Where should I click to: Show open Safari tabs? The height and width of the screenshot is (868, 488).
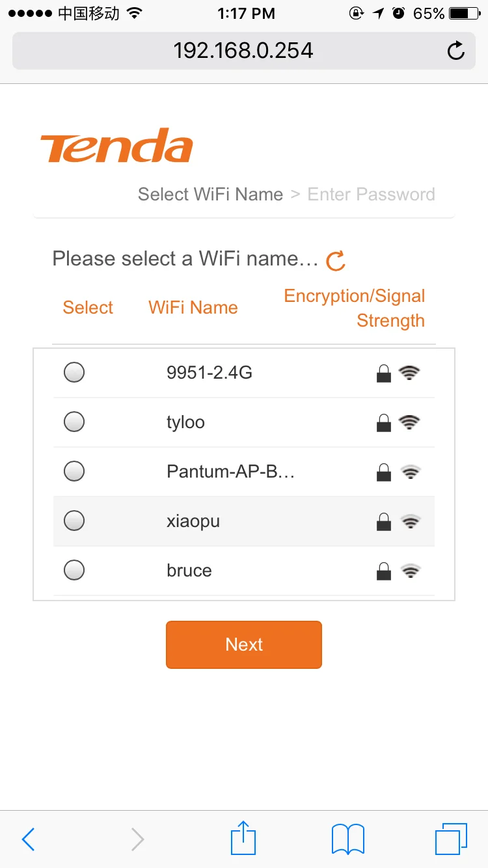(x=450, y=839)
